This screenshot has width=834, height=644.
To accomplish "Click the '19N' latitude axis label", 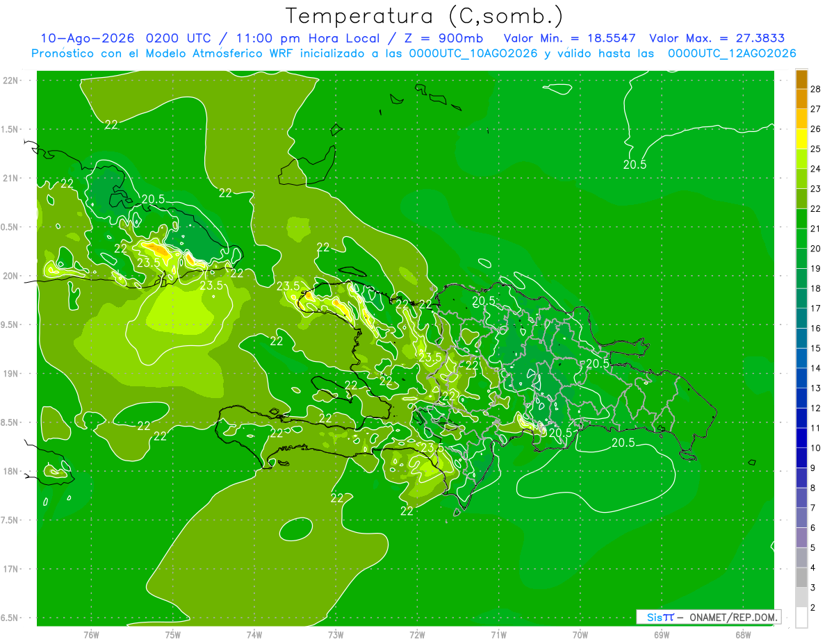I will (x=10, y=374).
